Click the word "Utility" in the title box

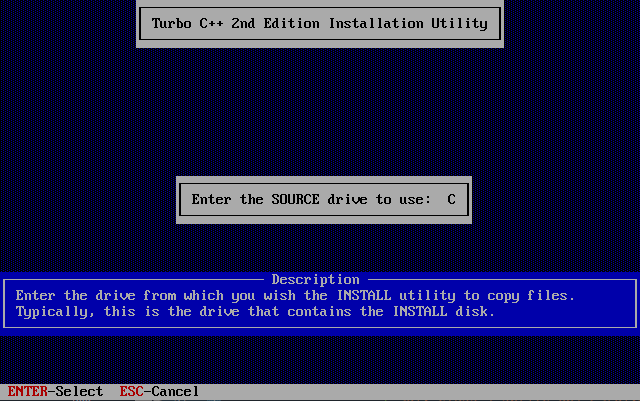[x=459, y=24]
